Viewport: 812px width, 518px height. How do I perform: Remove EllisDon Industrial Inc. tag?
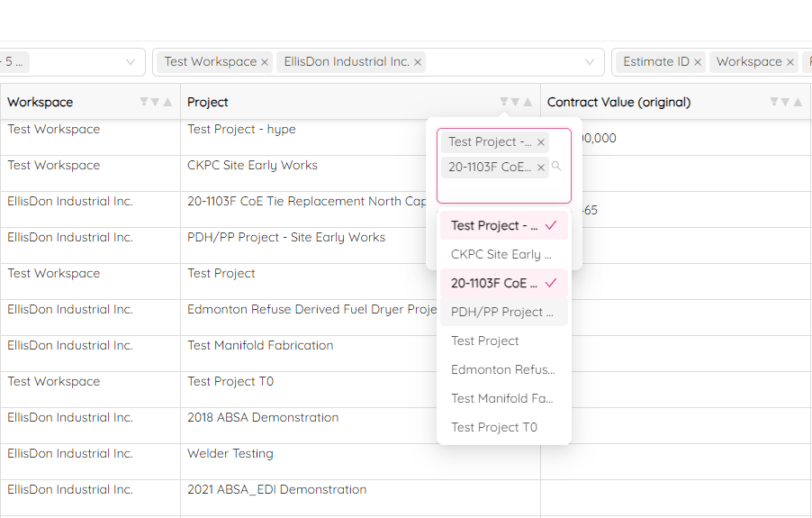pyautogui.click(x=418, y=62)
